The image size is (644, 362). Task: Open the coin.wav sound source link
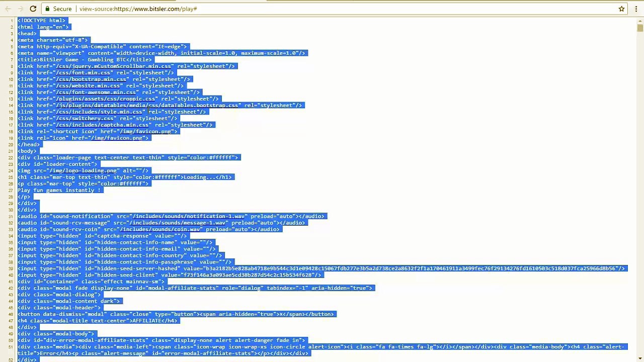(160, 229)
